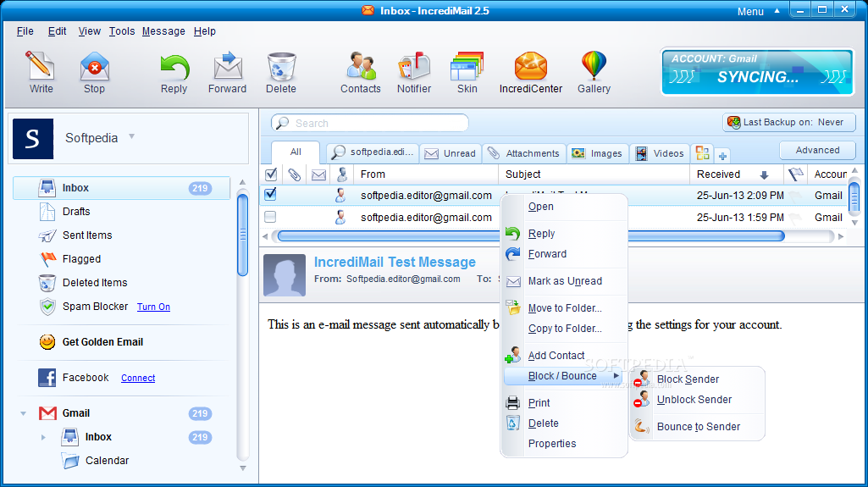
Task: Click the categories filter grid icon
Action: (x=703, y=152)
